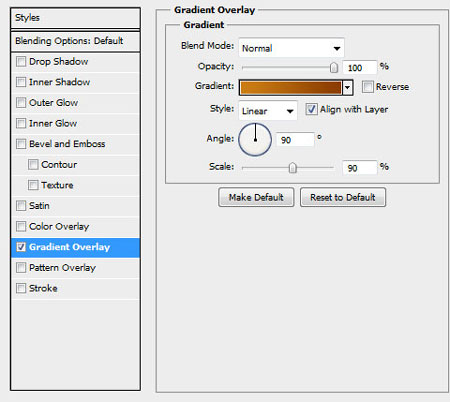Uncheck Align with Layer

coord(311,109)
